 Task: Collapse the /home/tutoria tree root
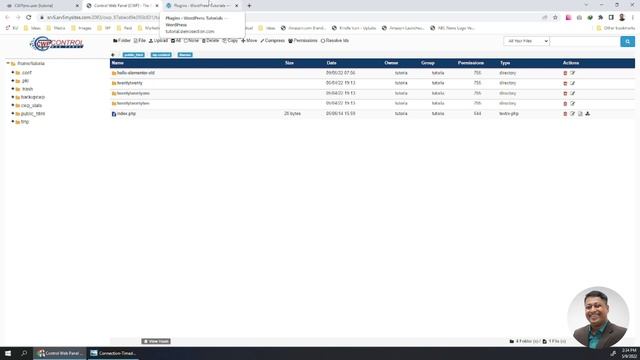coord(8,63)
